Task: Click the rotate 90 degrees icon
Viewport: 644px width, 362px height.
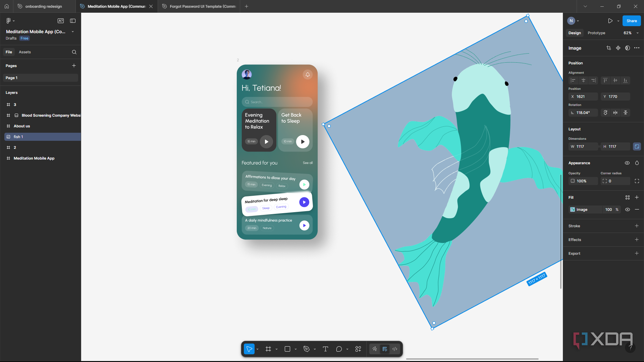Action: tap(605, 113)
